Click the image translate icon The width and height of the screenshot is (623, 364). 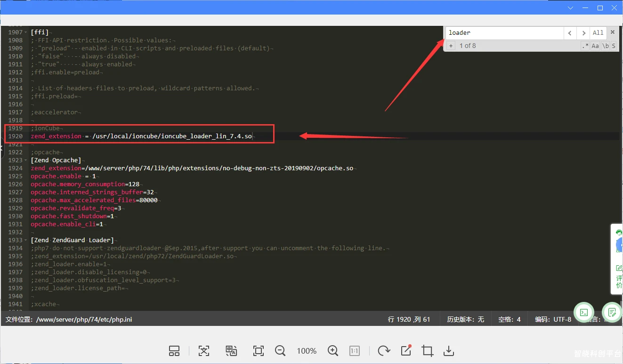231,351
